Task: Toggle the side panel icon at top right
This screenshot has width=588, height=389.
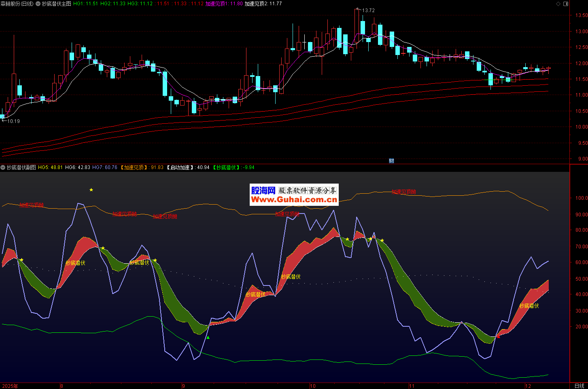Action: click(x=566, y=4)
